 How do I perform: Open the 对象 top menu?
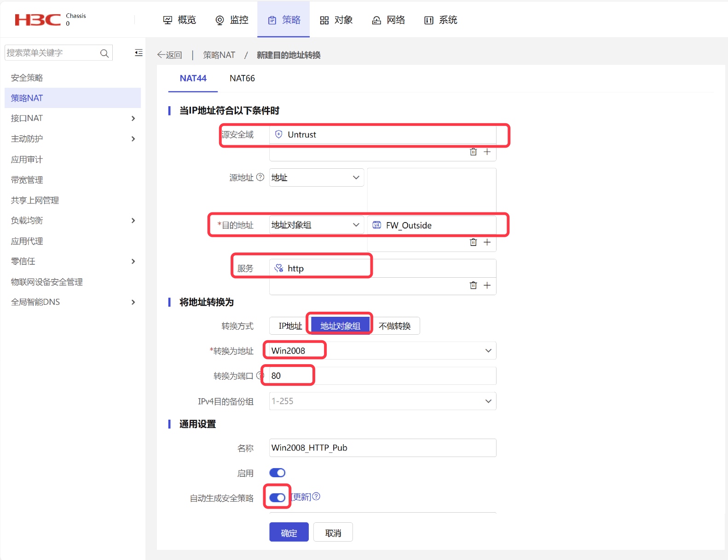pos(336,20)
